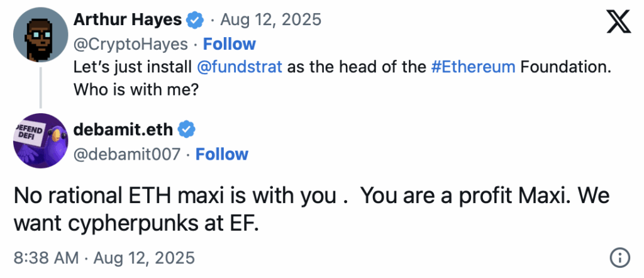Open the @debamit007 handle
The height and width of the screenshot is (278, 644).
(127, 154)
